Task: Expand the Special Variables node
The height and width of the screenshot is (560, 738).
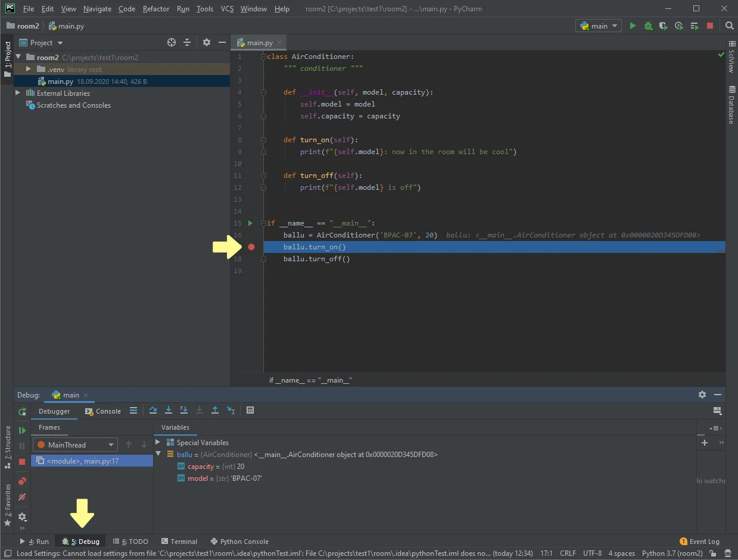Action: [158, 442]
